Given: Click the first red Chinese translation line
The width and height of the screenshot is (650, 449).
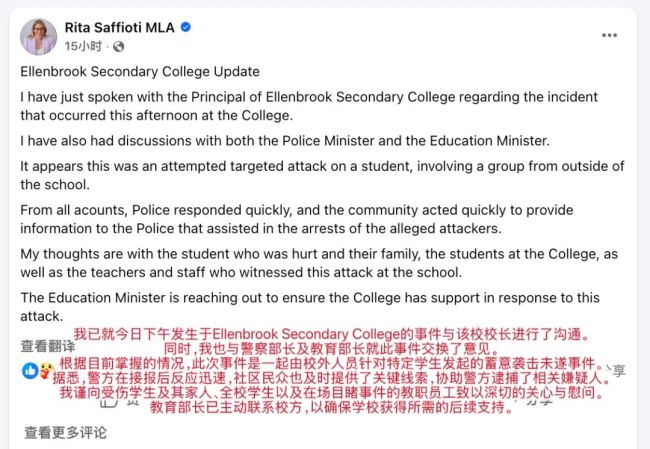Looking at the screenshot, I should coord(332,333).
